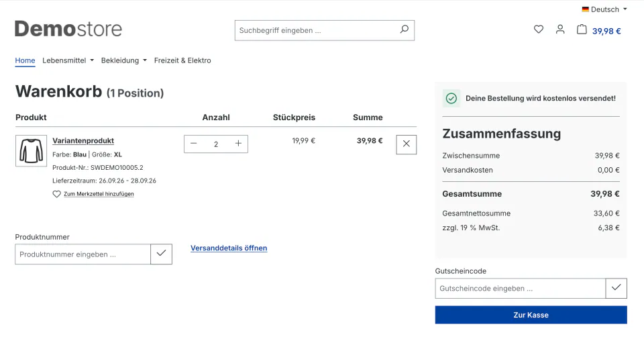The image size is (644, 341).
Task: Apply voucher code with checkmark button
Action: 616,288
